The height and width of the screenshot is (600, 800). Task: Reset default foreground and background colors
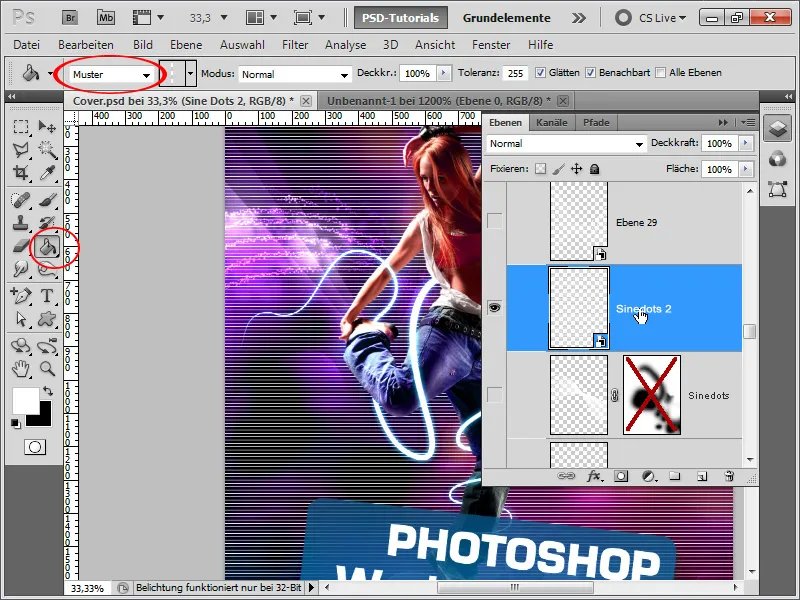(x=15, y=423)
